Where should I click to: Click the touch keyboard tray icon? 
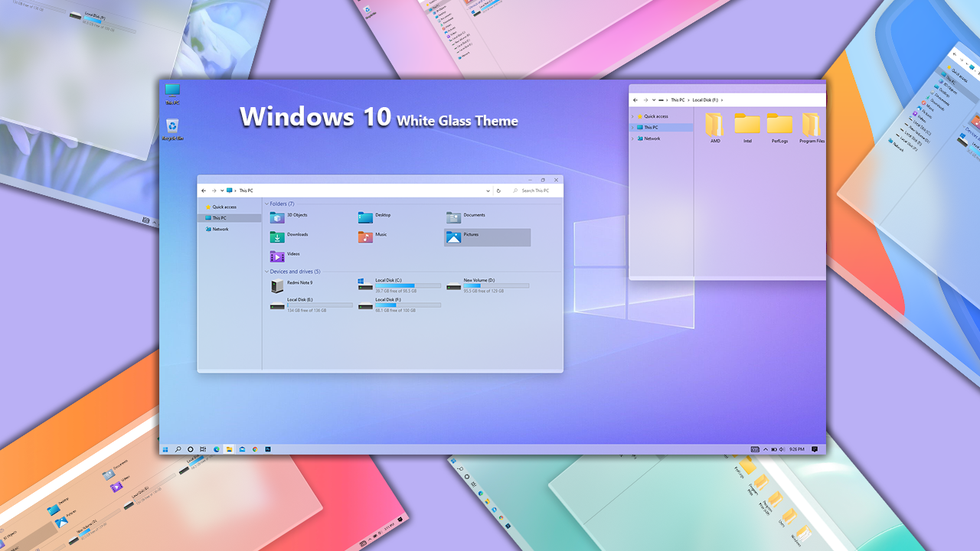point(756,449)
